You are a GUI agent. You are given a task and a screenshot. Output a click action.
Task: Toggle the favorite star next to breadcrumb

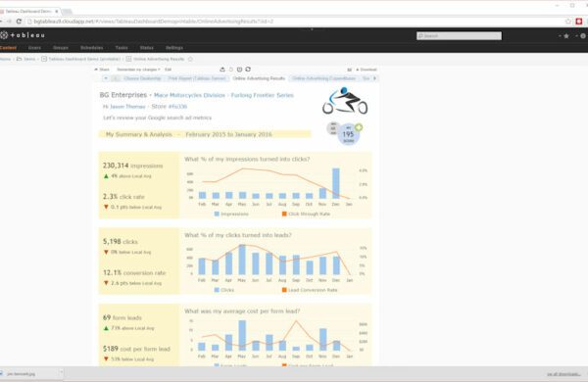tap(190, 59)
